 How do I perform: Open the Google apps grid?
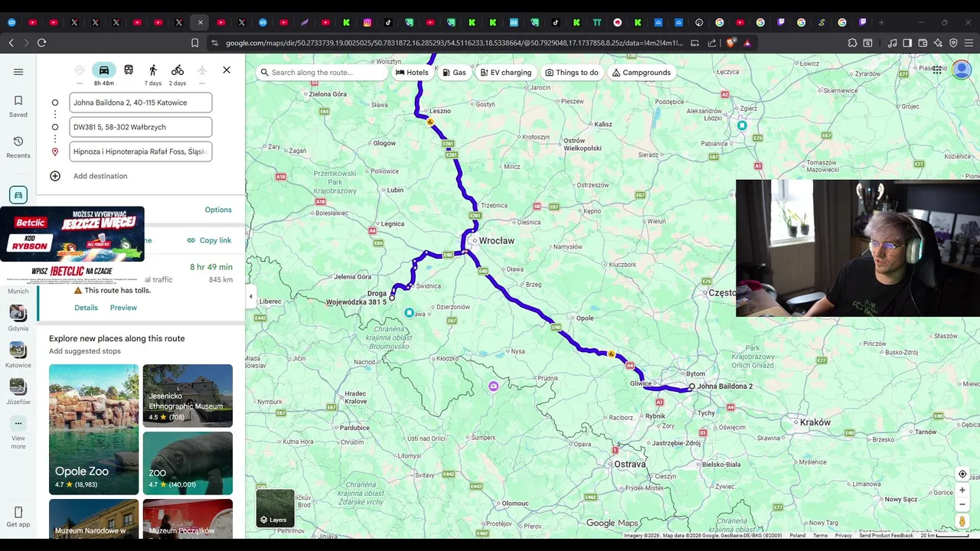[936, 70]
